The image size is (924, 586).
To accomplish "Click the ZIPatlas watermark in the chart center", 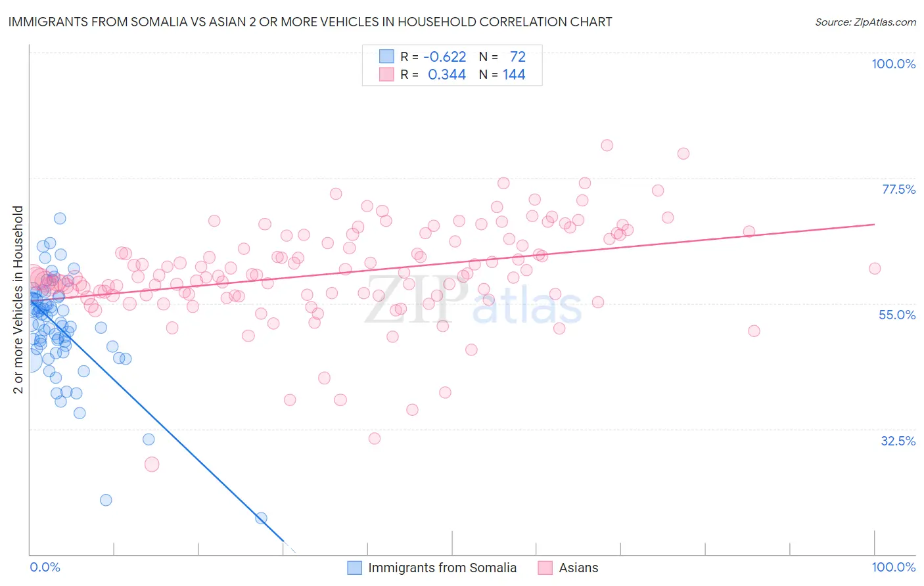I will point(473,302).
